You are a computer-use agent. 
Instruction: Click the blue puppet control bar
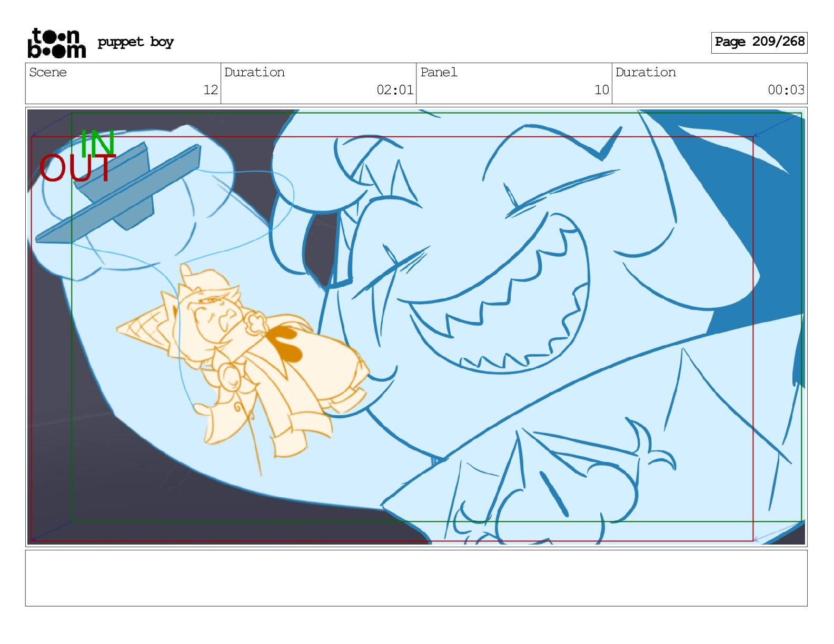pos(118,193)
